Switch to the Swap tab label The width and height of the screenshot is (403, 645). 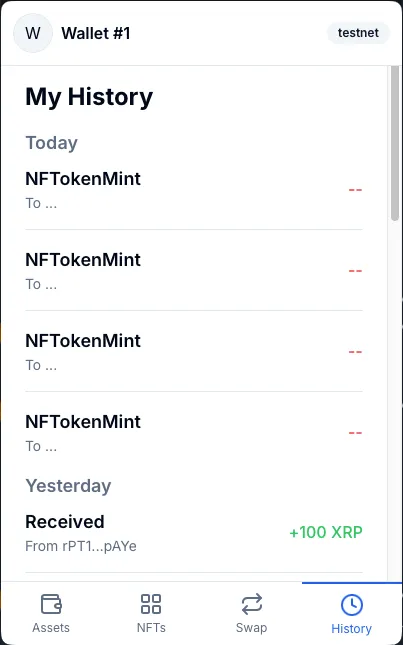pos(251,628)
